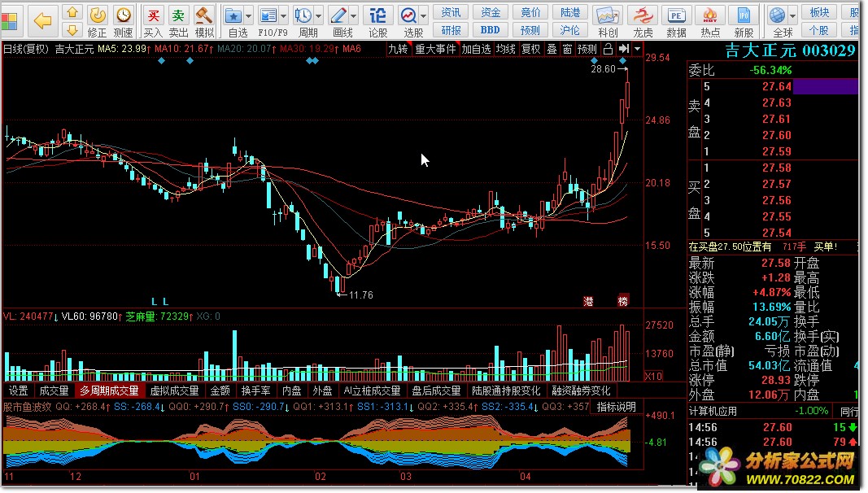
Task: Expand the 全球 dropdown arrow
Action: pyautogui.click(x=792, y=16)
